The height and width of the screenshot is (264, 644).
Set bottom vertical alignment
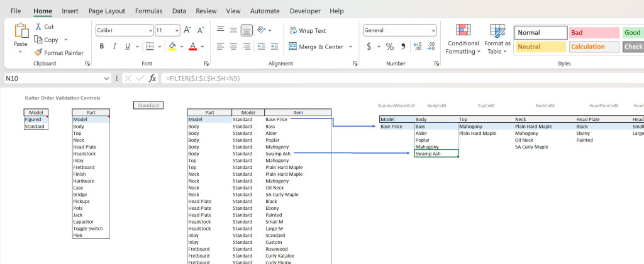click(247, 30)
